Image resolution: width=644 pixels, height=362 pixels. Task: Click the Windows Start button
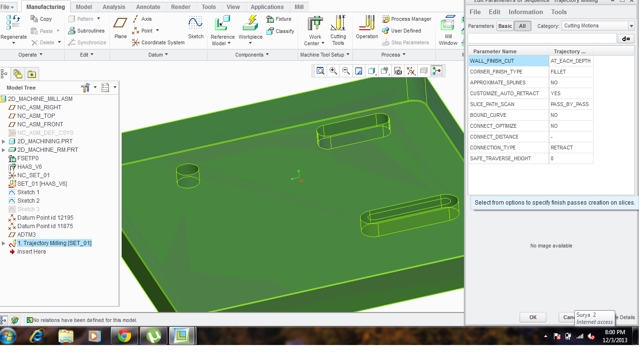[8, 336]
